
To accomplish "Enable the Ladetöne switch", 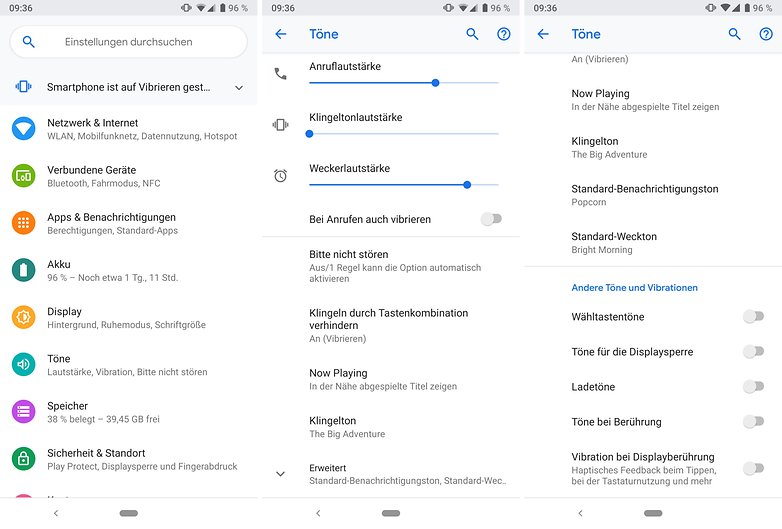I will (x=754, y=386).
